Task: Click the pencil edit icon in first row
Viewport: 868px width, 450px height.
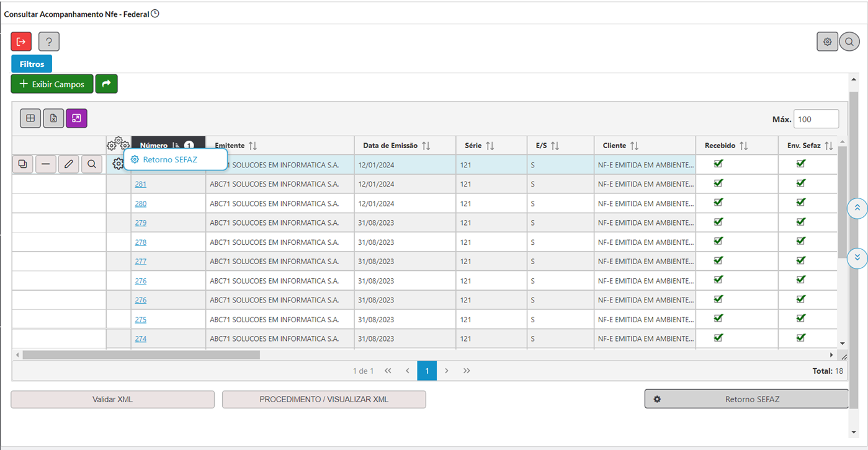Action: point(69,164)
